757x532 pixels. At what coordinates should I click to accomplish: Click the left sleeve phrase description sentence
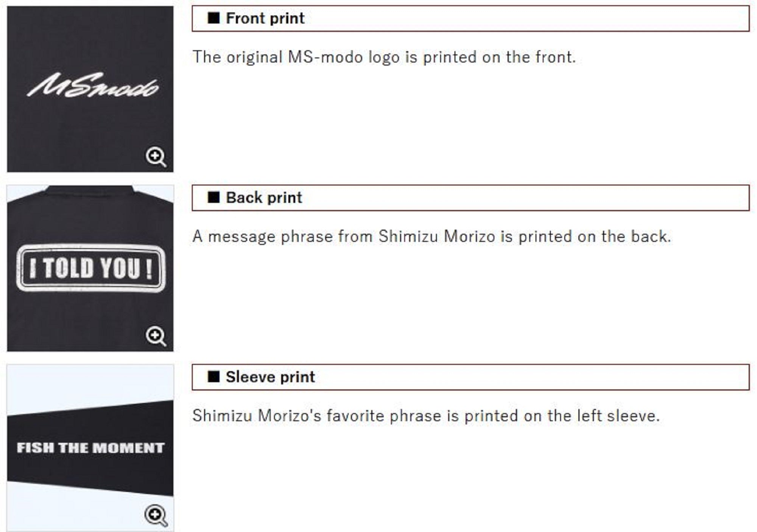426,416
